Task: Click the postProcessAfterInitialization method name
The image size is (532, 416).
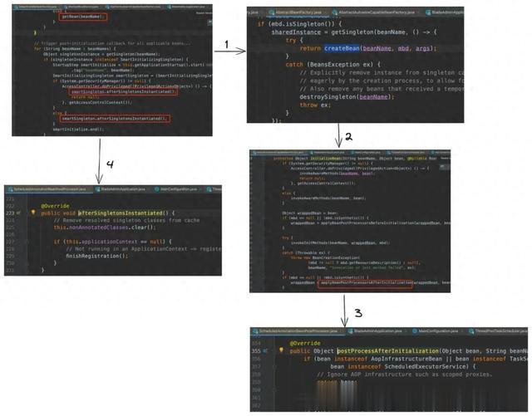Action: [388, 351]
